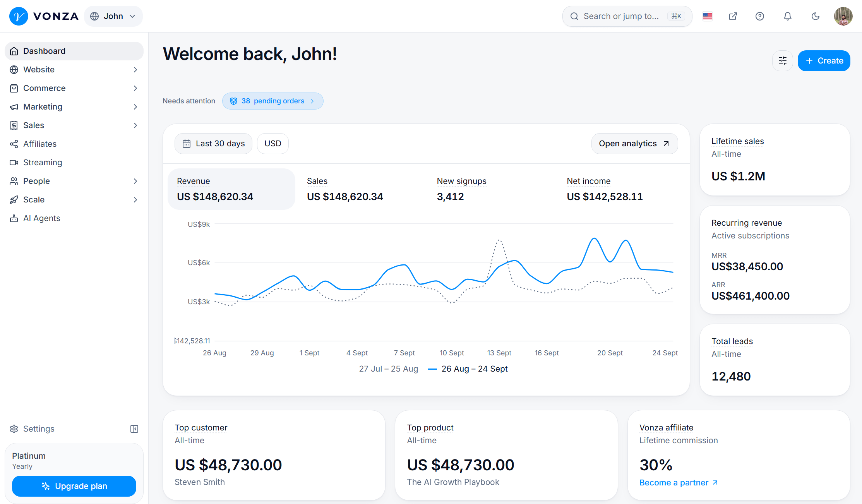Image resolution: width=862 pixels, height=504 pixels.
Task: Click the Upgrade plan button
Action: click(74, 486)
